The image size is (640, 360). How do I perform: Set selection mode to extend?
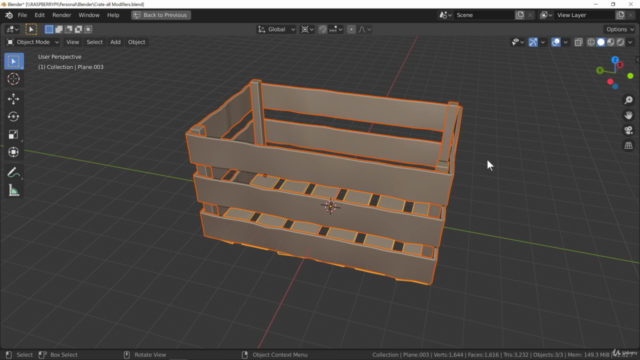[x=59, y=29]
